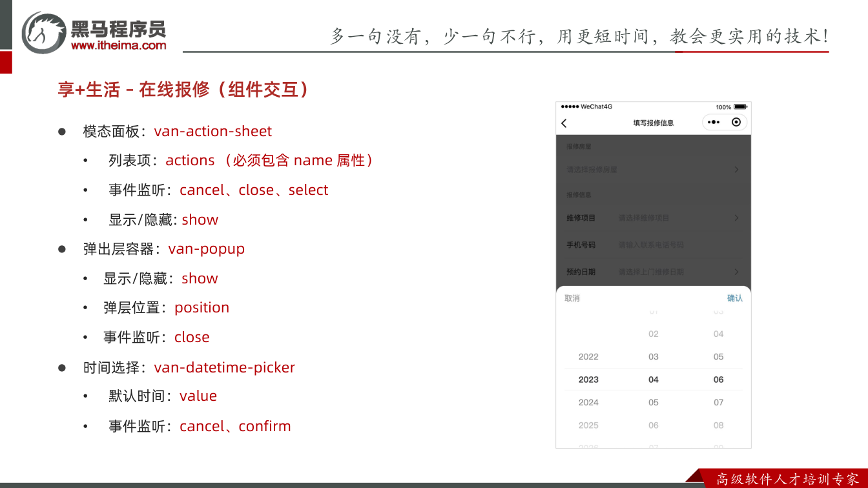Select month 03 in the month column
Image resolution: width=868 pixels, height=488 pixels.
(x=654, y=357)
